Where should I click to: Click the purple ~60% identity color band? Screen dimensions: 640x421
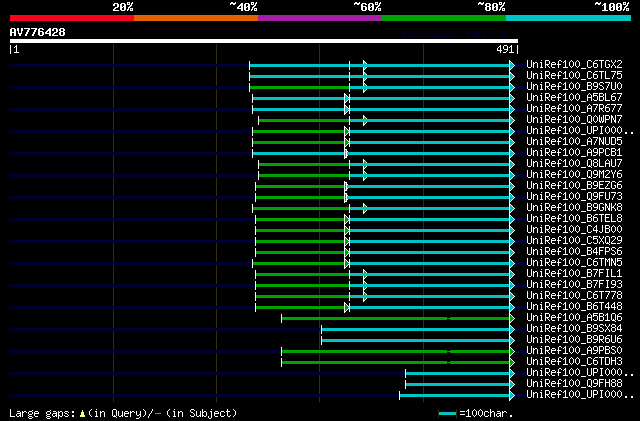click(x=320, y=18)
